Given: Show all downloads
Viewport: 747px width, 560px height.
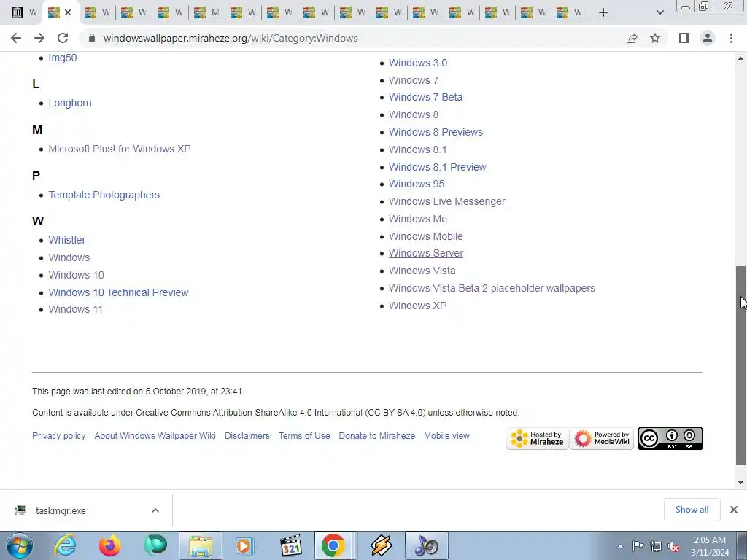Looking at the screenshot, I should click(x=692, y=510).
